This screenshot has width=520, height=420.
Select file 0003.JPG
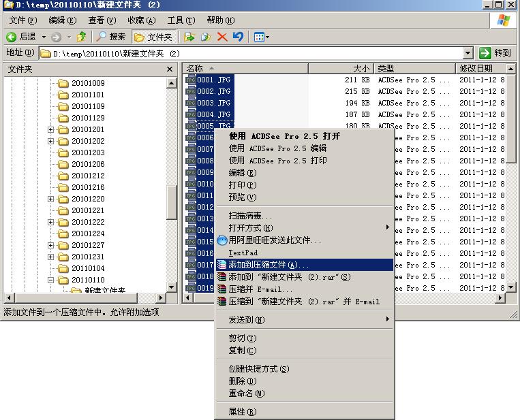coord(214,103)
